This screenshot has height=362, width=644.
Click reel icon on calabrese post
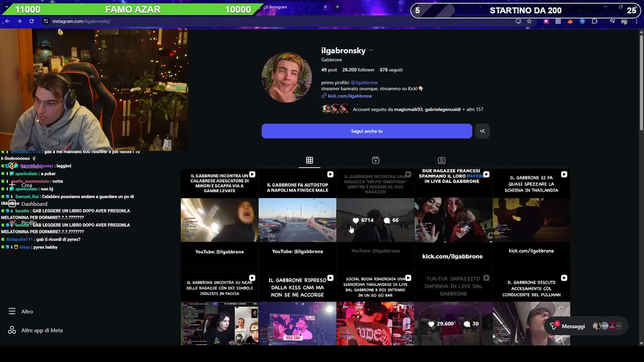252,174
